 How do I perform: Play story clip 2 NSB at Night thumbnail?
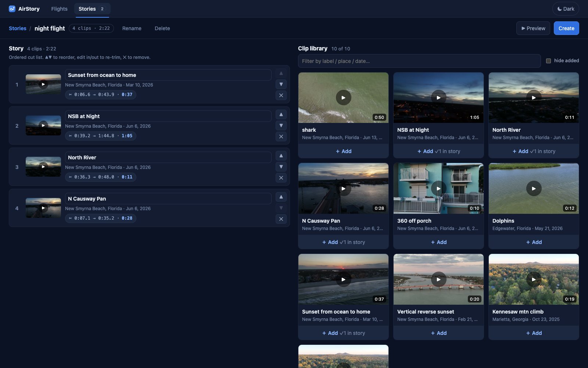43,125
